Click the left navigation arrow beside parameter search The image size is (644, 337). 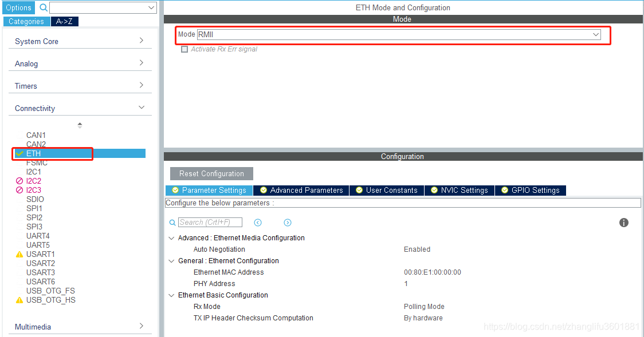coord(258,223)
